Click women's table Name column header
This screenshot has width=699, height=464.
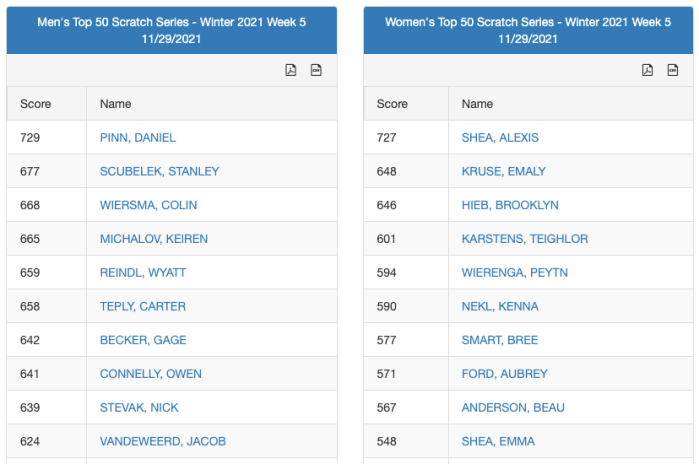[x=478, y=104]
